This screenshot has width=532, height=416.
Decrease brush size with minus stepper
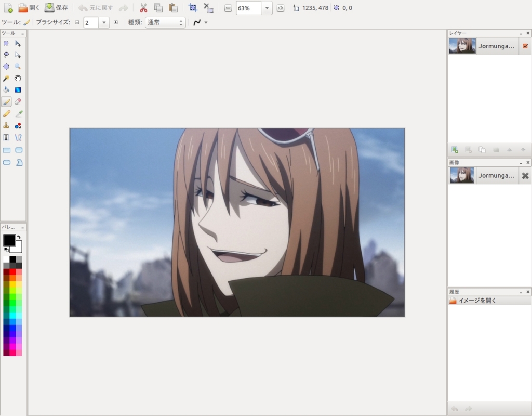[x=77, y=22]
